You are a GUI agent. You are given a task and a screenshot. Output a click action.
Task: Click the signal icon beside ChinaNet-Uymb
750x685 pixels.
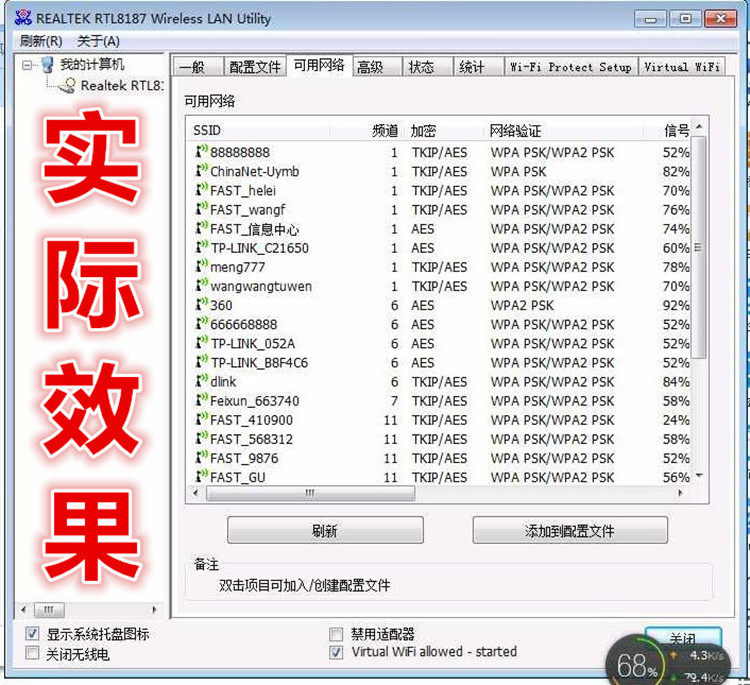(201, 171)
